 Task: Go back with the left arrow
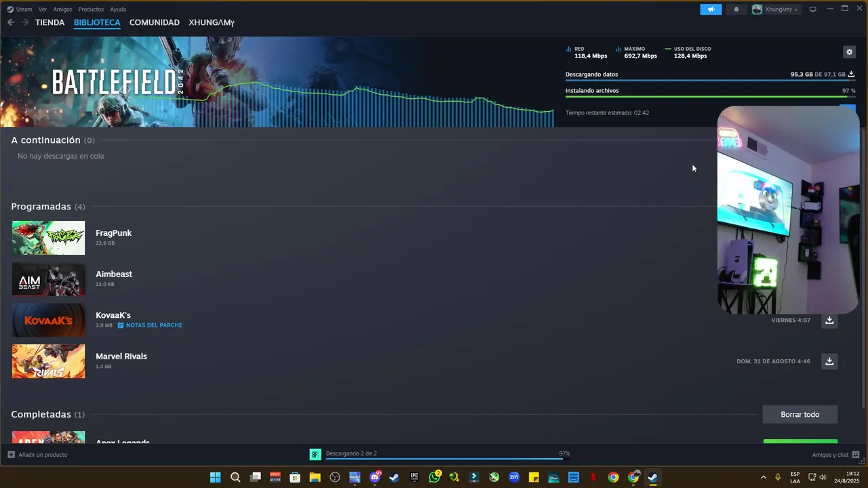11,22
